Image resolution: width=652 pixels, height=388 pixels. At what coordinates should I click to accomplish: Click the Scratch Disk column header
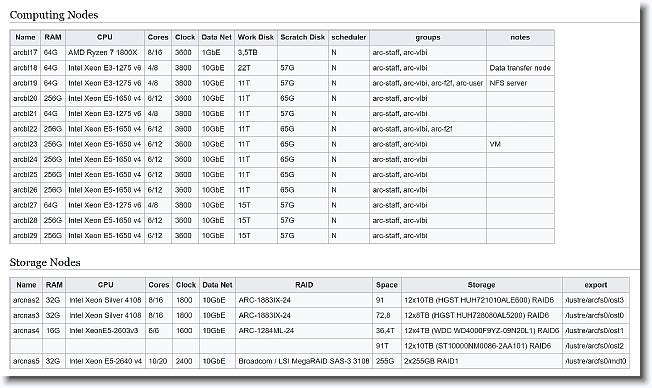click(303, 37)
